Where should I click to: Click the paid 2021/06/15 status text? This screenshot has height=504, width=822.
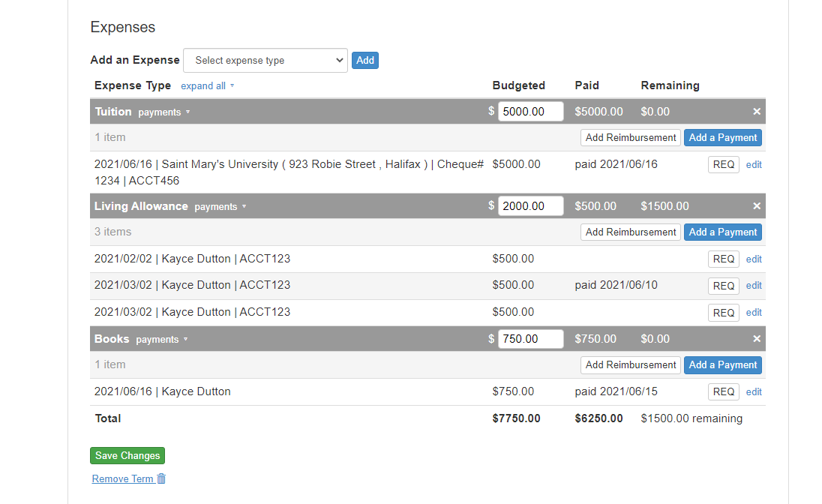tap(616, 391)
